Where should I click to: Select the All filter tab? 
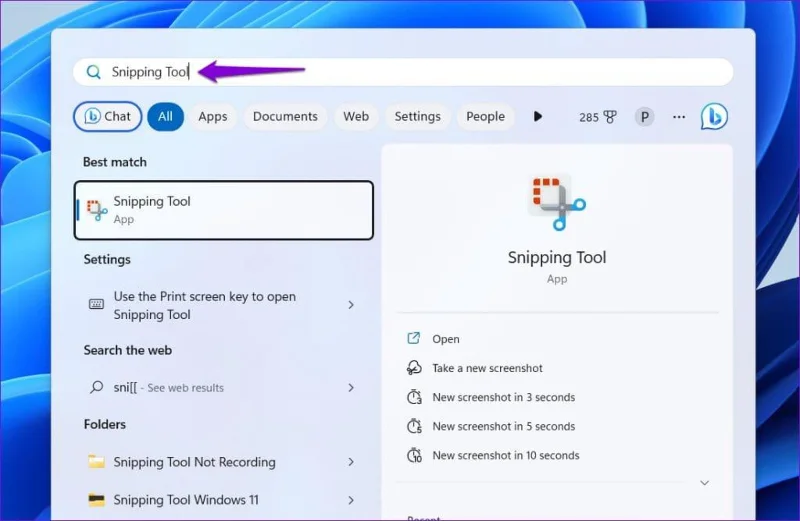[165, 116]
